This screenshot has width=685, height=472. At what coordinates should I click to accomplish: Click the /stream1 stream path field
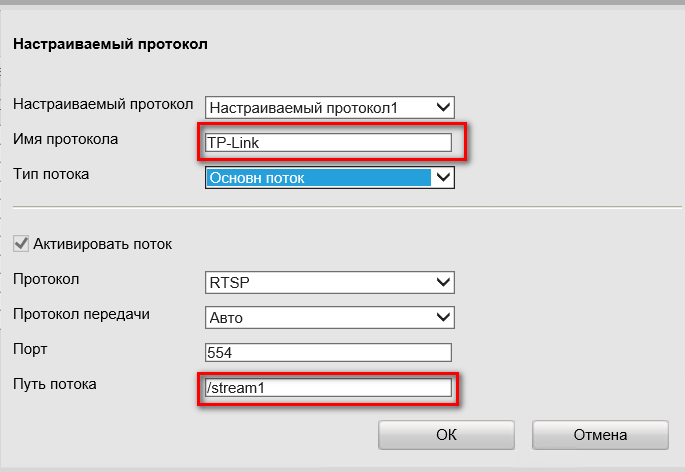[328, 388]
